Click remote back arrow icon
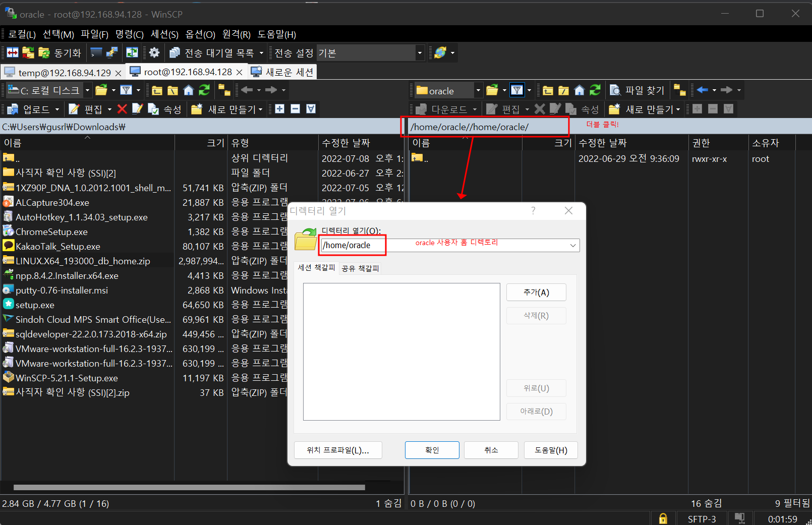This screenshot has height=525, width=812. pyautogui.click(x=703, y=90)
